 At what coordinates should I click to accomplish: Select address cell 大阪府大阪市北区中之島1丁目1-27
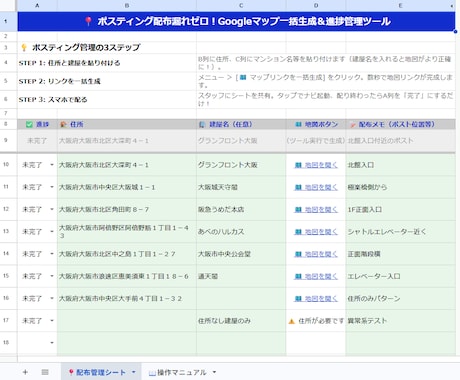127,254
